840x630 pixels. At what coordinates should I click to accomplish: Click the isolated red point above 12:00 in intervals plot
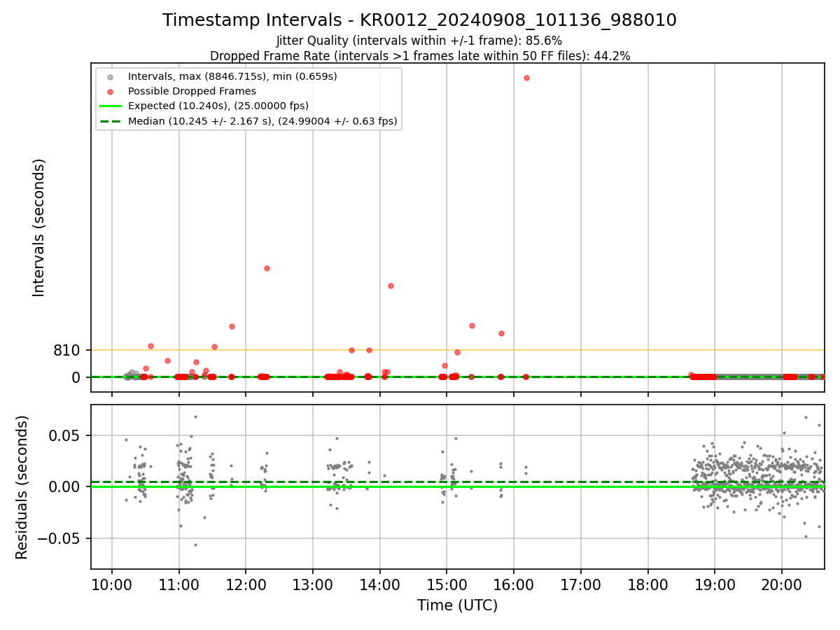pos(267,268)
